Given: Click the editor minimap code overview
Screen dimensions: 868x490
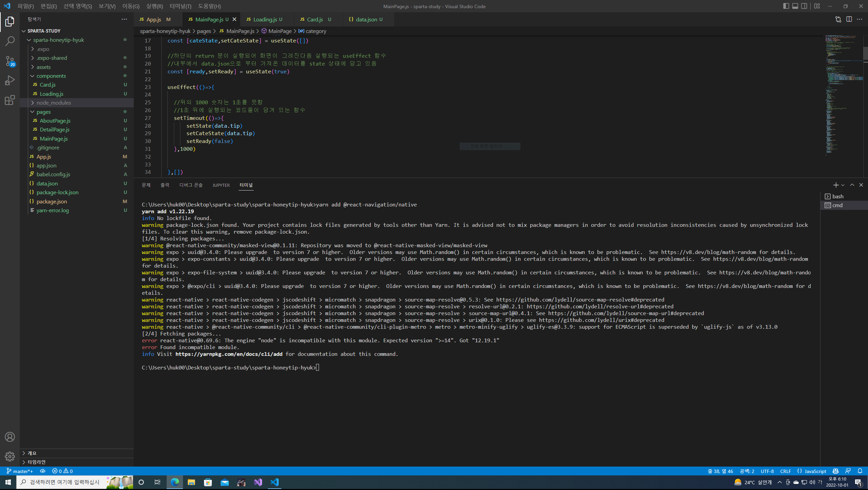Looking at the screenshot, I should [x=844, y=95].
